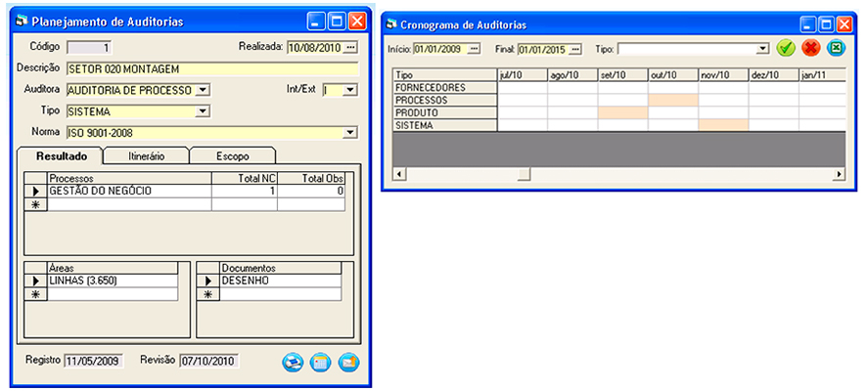The width and height of the screenshot is (868, 391).
Task: Switch to the Resultado tab
Action: click(x=62, y=156)
